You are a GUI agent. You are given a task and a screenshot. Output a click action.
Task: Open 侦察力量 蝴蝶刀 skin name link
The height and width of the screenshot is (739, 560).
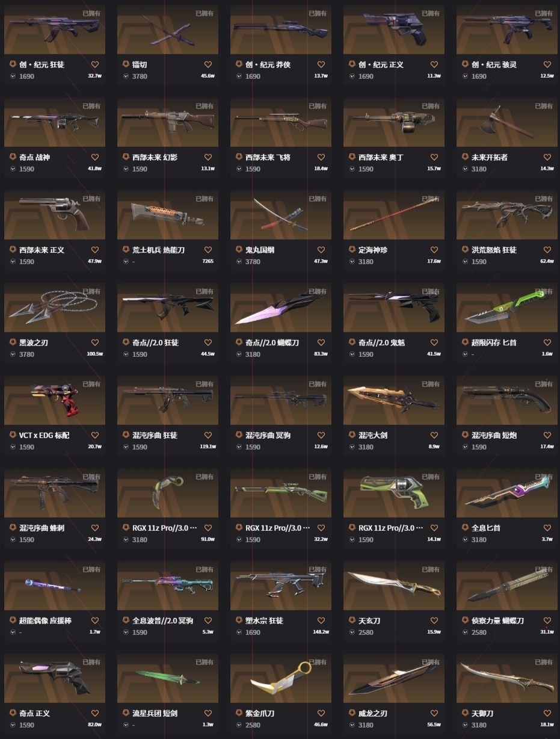497,620
